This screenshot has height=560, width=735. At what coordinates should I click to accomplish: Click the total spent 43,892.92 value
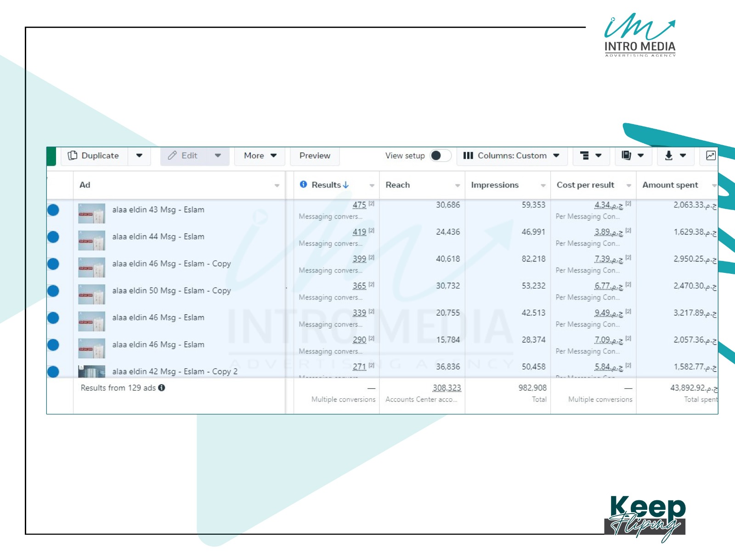694,388
